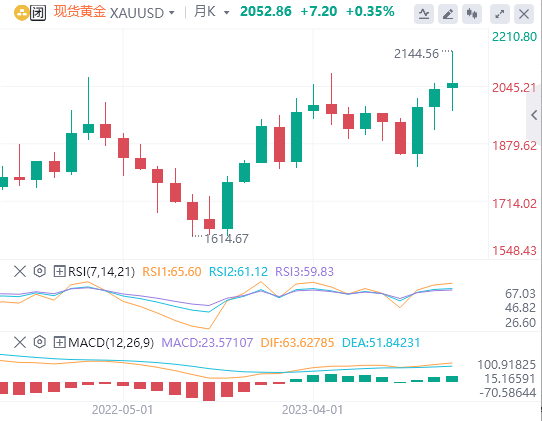Click the RSI(7,14,21) indicator label
This screenshot has width=542, height=421.
pyautogui.click(x=102, y=271)
